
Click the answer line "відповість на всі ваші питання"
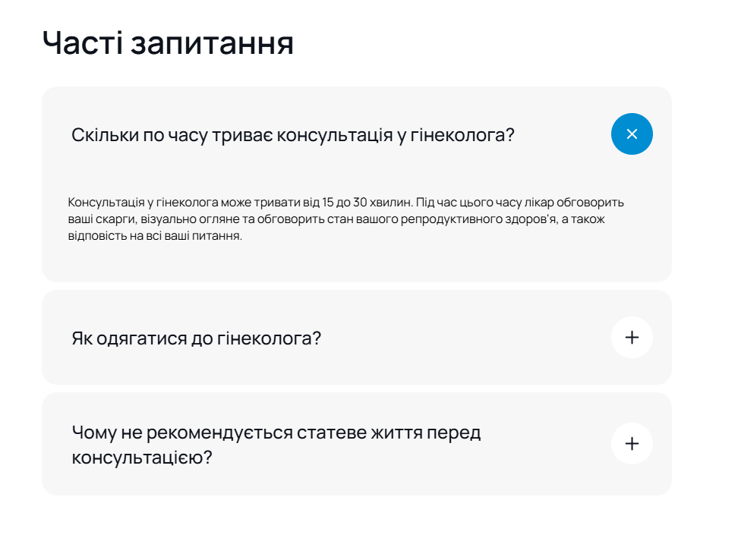[155, 236]
